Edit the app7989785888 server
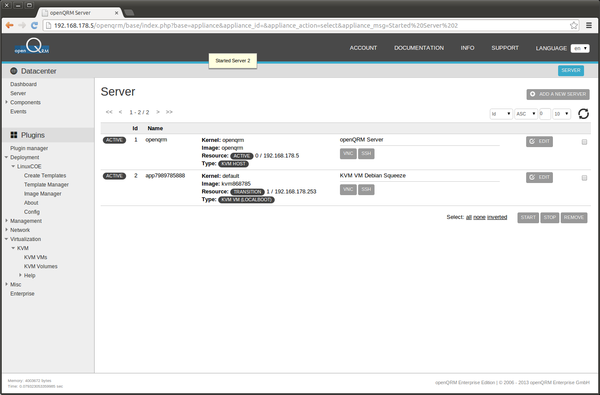The image size is (600, 395). pos(539,178)
